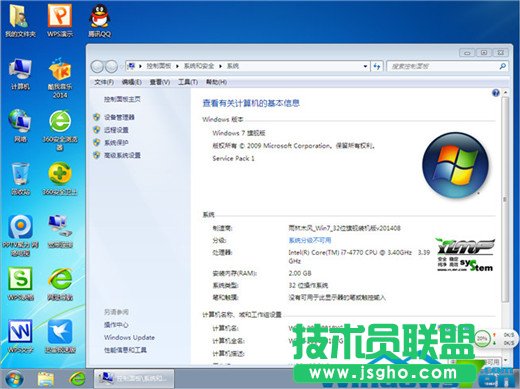
Task: Open the 工具(T) menu
Action: click(188, 82)
